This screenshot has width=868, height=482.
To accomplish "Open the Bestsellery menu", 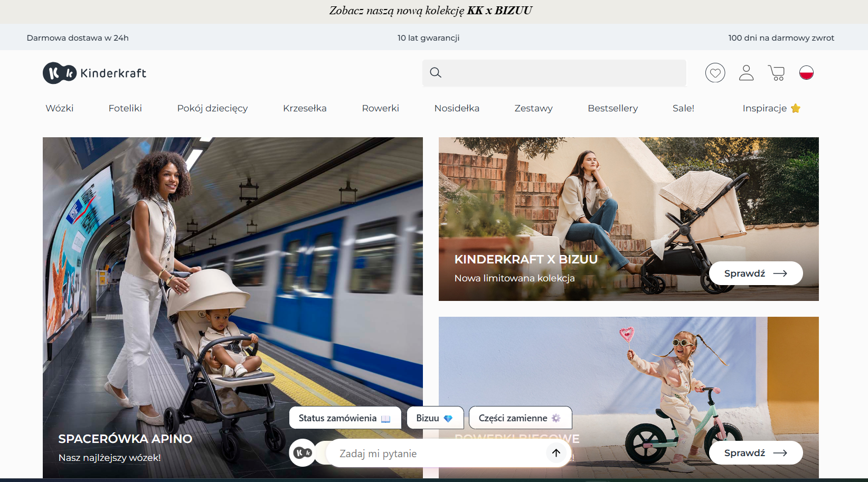I will coord(612,108).
